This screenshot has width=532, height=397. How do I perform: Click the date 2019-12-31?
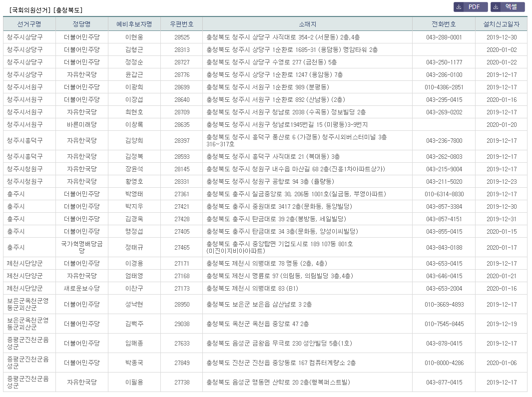click(x=501, y=219)
